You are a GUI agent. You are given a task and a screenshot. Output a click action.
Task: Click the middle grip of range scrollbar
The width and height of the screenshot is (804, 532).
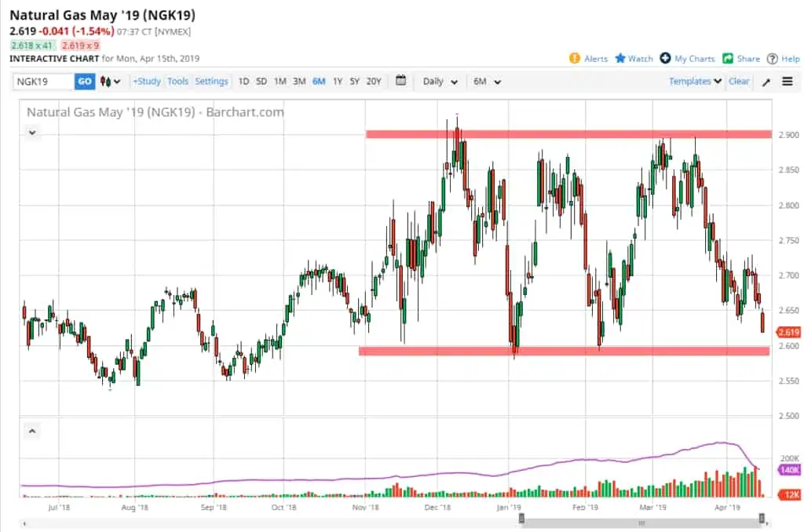pyautogui.click(x=641, y=523)
